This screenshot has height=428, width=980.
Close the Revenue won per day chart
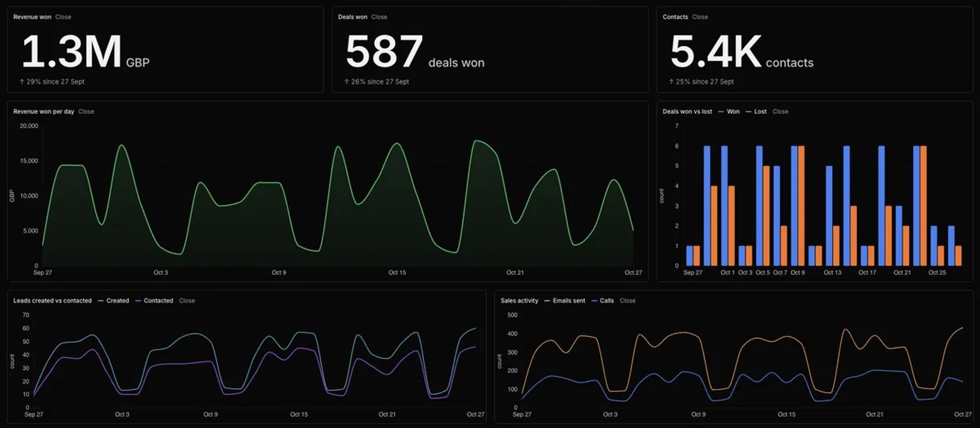(x=86, y=111)
